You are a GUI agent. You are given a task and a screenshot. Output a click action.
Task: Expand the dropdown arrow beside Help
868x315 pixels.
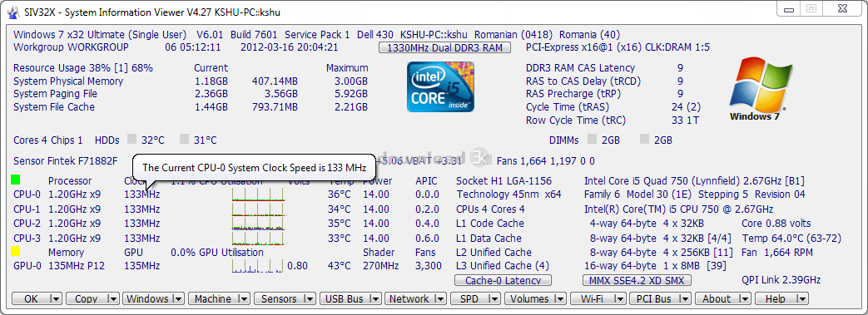(x=802, y=299)
